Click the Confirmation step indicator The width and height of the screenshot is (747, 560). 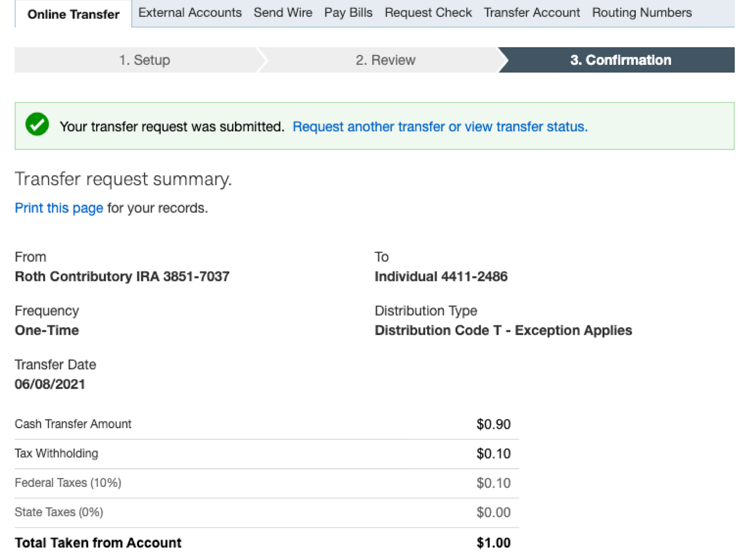point(620,60)
